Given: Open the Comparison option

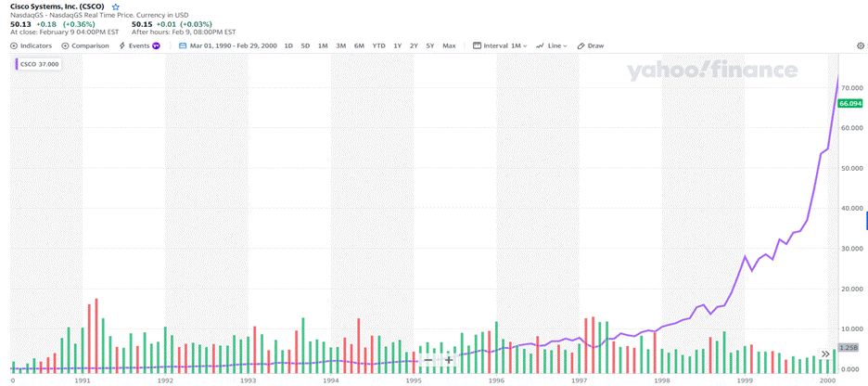Looking at the screenshot, I should point(85,46).
